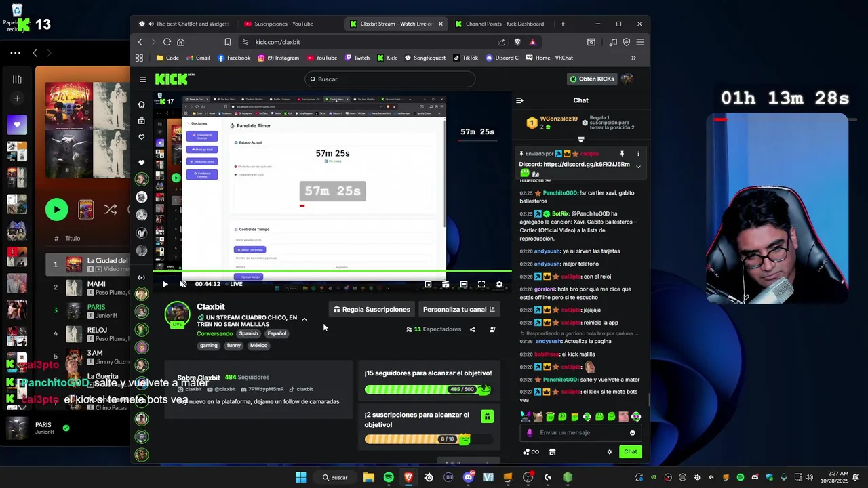
Task: Open Discord from the taskbar
Action: 468,478
